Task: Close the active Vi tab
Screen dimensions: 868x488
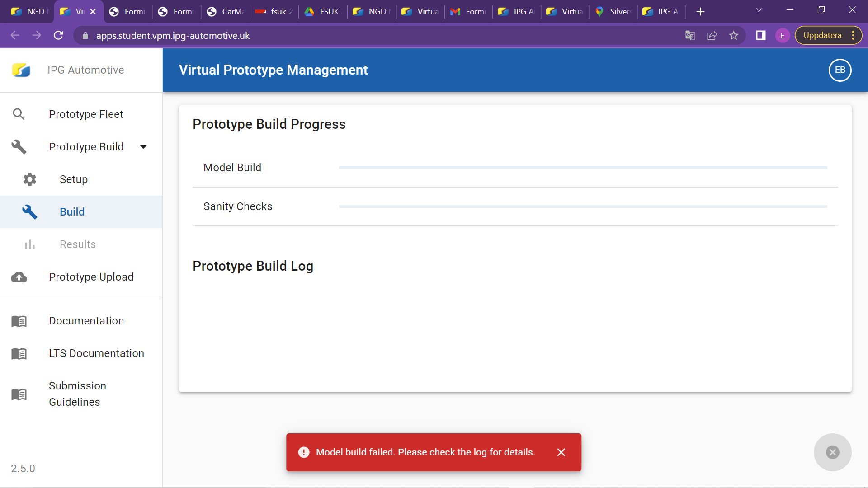Action: point(93,12)
